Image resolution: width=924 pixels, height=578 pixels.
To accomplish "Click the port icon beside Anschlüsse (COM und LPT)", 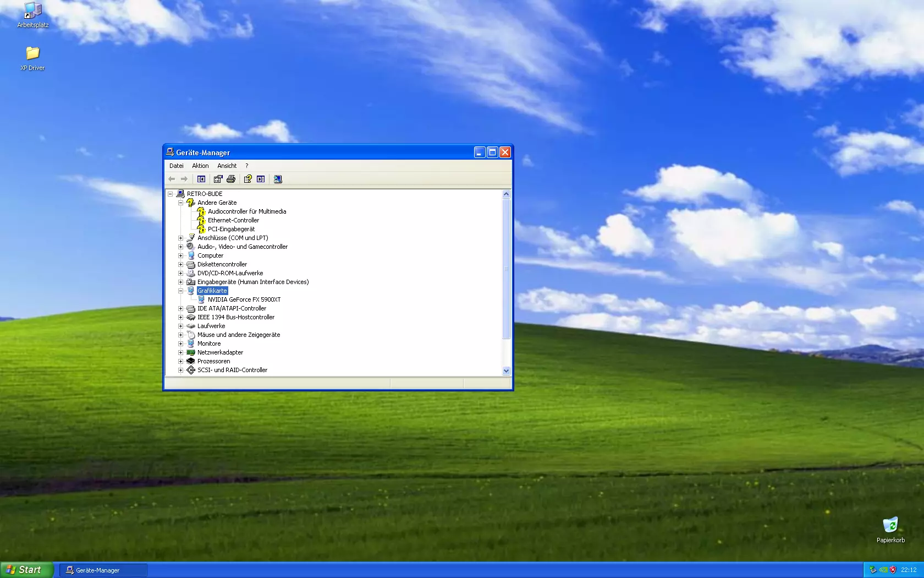I will click(x=191, y=238).
